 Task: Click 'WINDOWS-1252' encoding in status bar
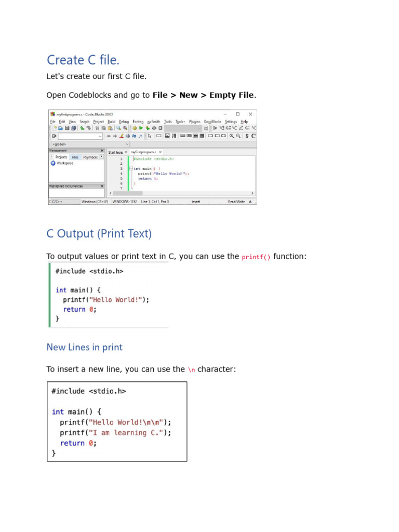[125, 202]
